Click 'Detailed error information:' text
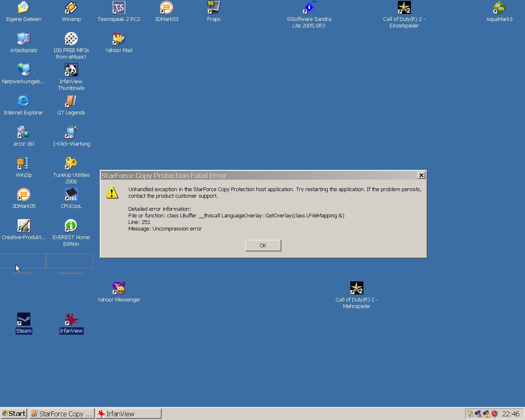 pos(160,209)
